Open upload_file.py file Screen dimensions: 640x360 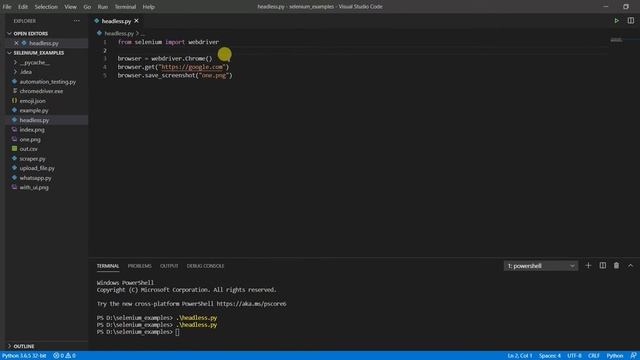(37, 168)
